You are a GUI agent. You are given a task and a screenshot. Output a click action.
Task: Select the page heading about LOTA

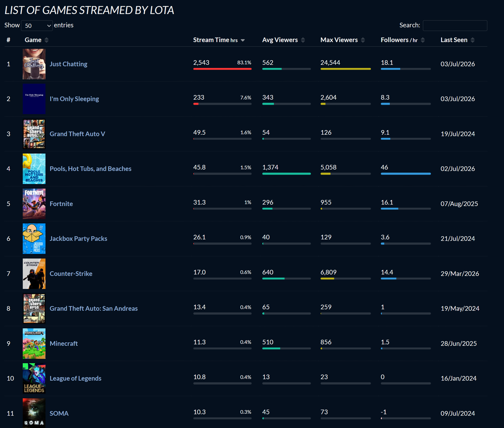pos(89,10)
